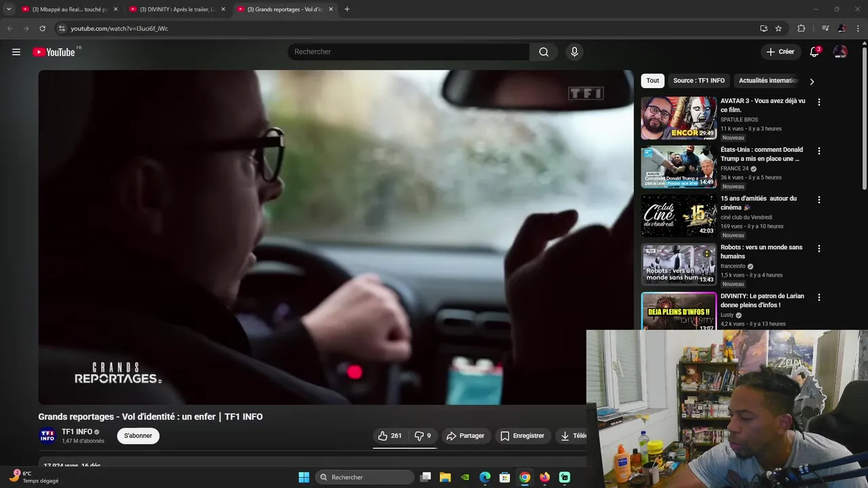Open the Windows Start menu
Image resolution: width=868 pixels, height=488 pixels.
304,477
